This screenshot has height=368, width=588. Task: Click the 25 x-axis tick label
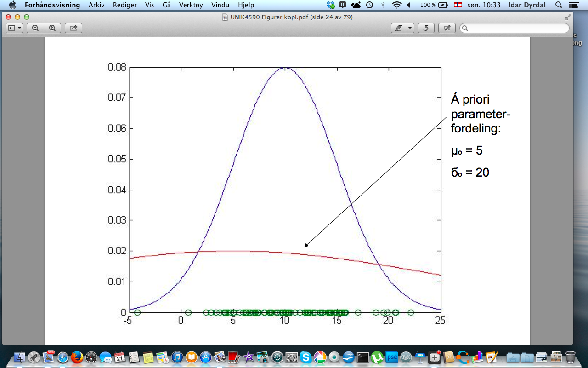[x=441, y=320]
